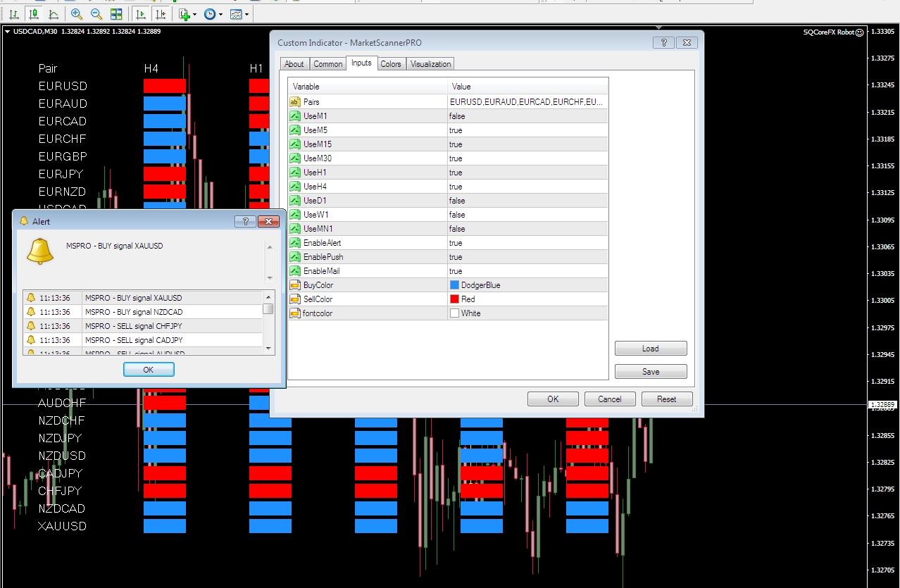
Task: Open the periodicity clock dropdown arrow
Action: click(x=221, y=14)
